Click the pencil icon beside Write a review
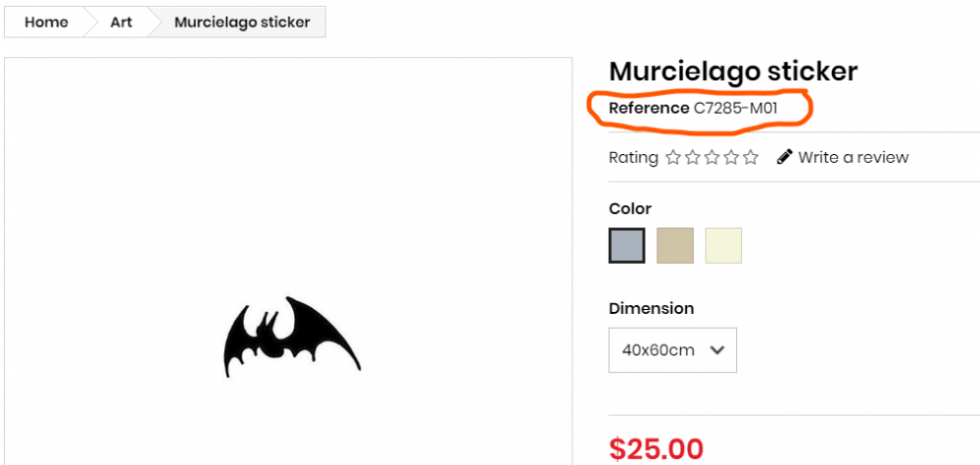This screenshot has height=465, width=980. coord(785,157)
